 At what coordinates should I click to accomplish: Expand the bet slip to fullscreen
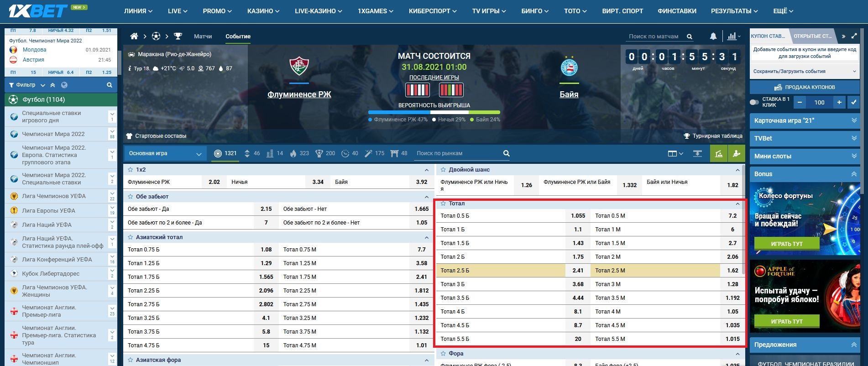854,36
